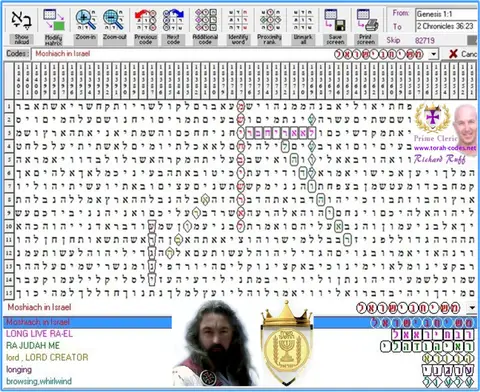Click the Print screen icon

tap(367, 20)
